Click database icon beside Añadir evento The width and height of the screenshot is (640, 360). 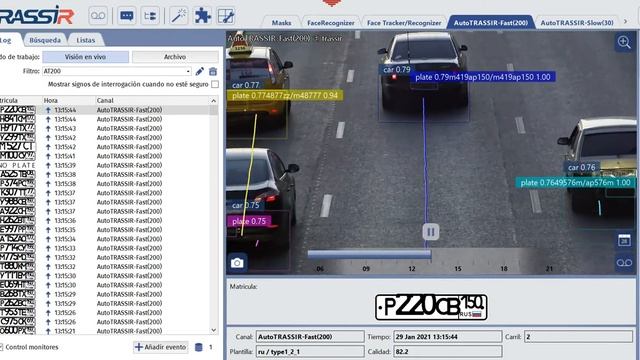199,347
